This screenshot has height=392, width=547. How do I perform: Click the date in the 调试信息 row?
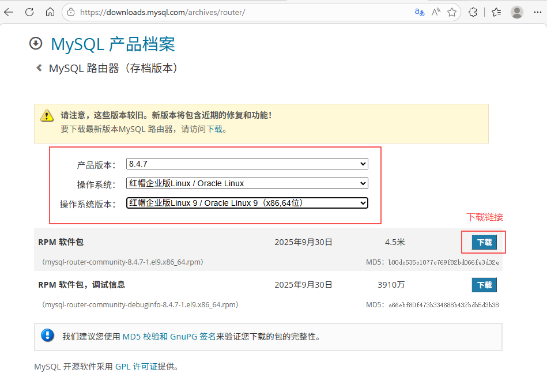[x=303, y=285]
